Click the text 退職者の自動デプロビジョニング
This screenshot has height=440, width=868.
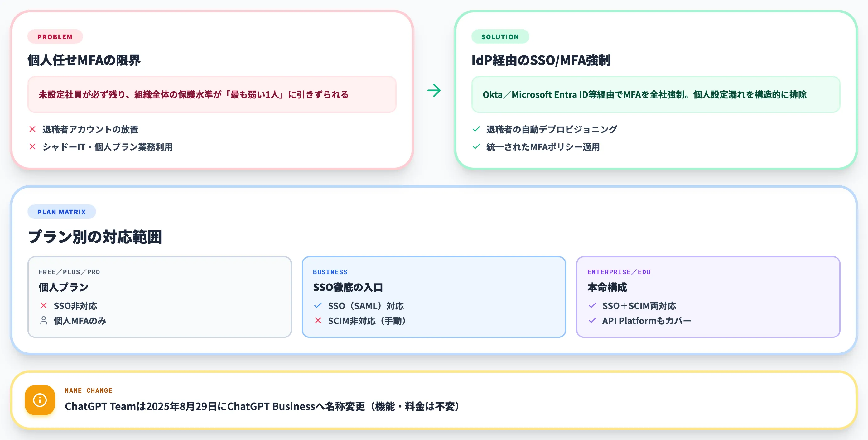coord(552,129)
